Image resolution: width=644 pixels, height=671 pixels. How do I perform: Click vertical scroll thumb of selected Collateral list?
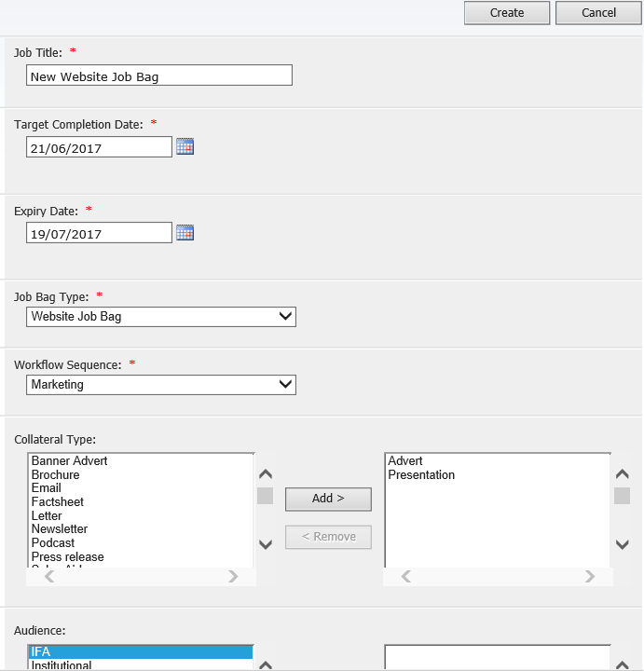coord(623,496)
